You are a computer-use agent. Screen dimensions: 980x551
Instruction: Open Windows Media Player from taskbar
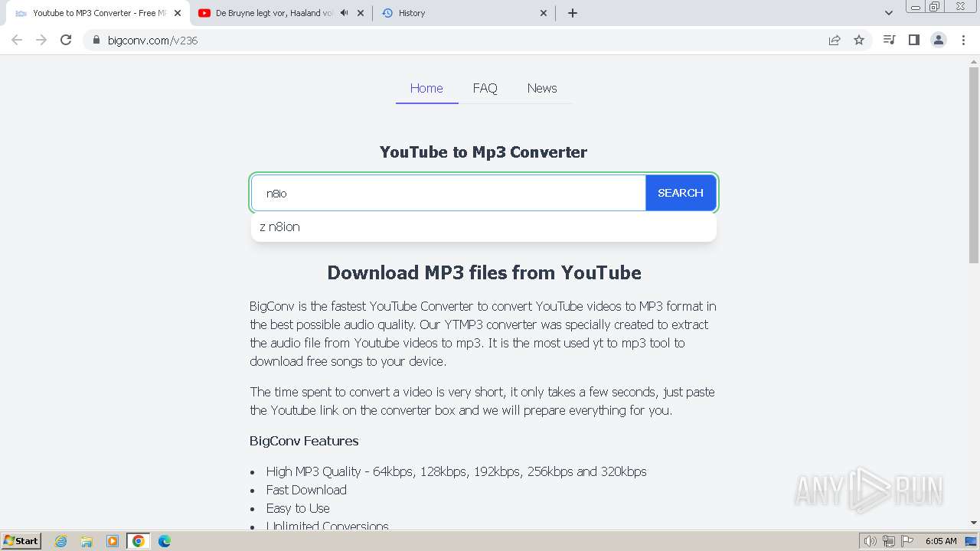pyautogui.click(x=113, y=541)
